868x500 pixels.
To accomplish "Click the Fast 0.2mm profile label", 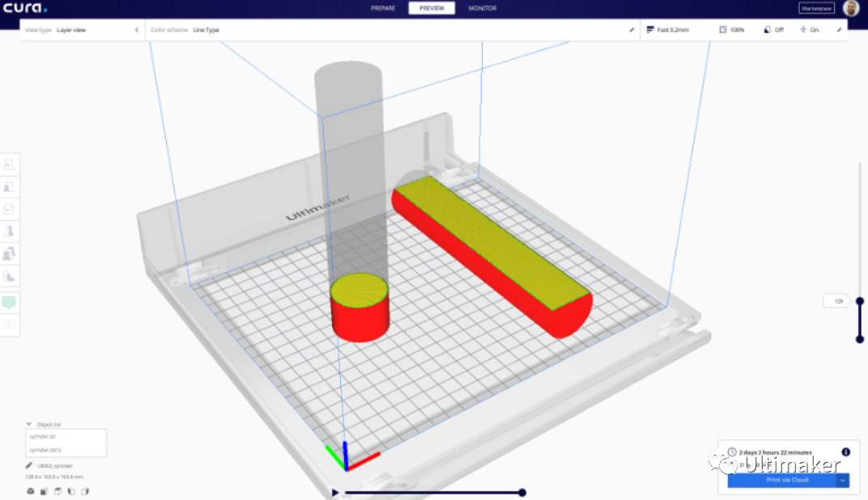I will coord(673,30).
